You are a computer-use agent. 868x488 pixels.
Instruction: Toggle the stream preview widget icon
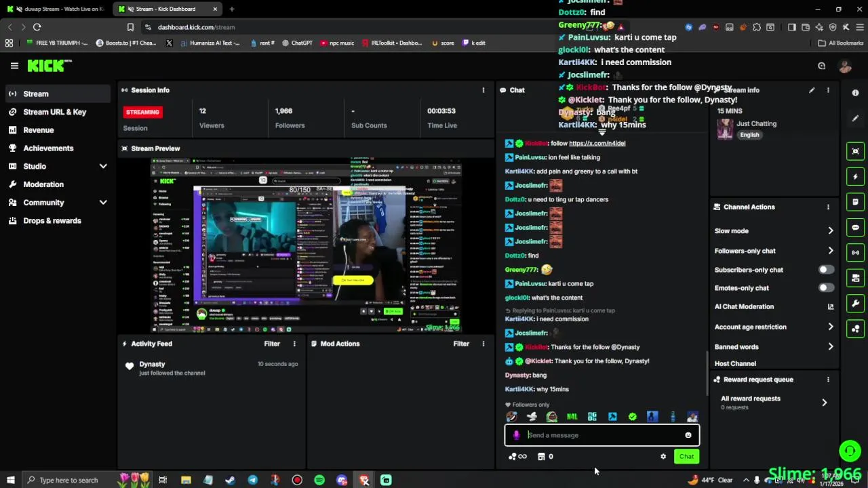856,151
